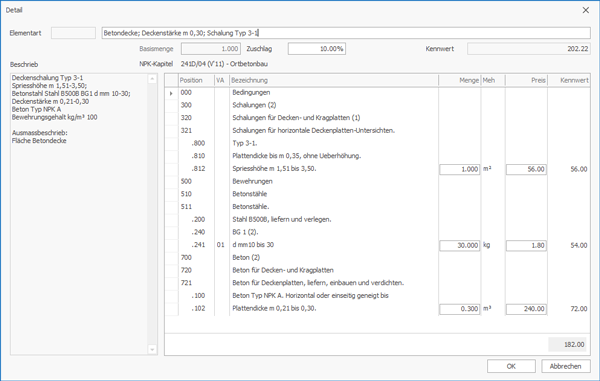Click the Bezeichnung column header
The width and height of the screenshot is (600, 381).
coord(334,80)
